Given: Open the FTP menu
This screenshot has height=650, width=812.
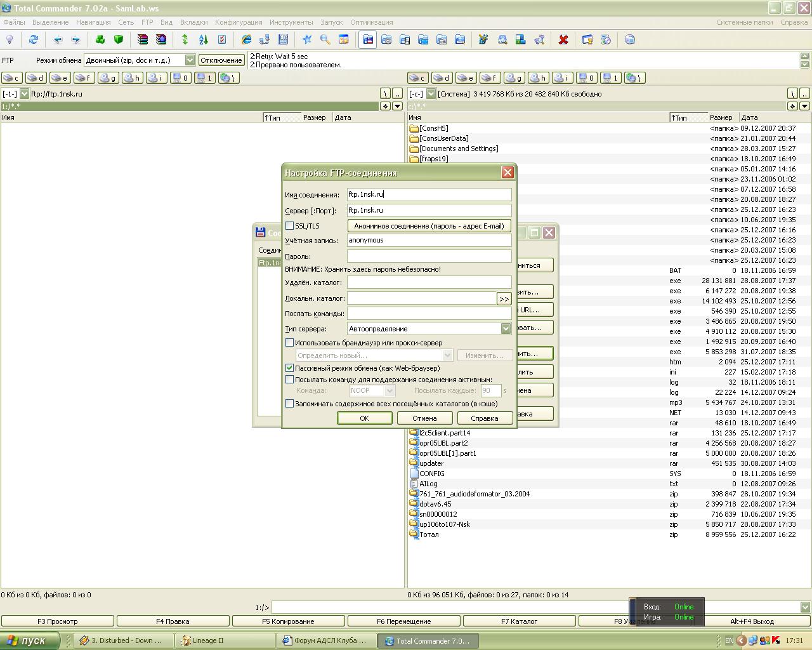Looking at the screenshot, I should click(147, 22).
